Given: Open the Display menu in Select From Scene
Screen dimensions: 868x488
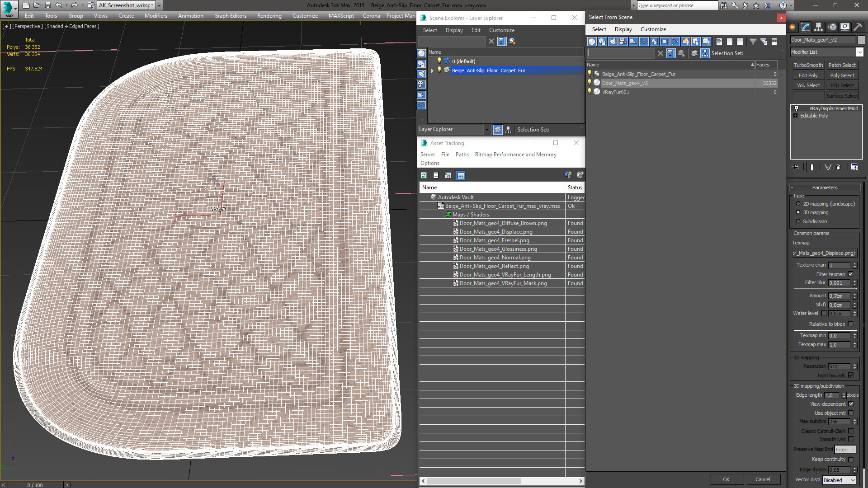Looking at the screenshot, I should (623, 29).
